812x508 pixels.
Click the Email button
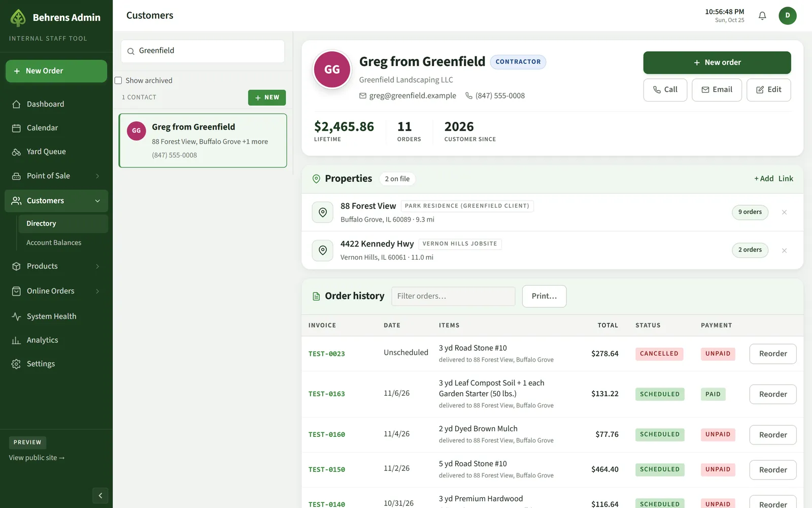[x=717, y=90]
